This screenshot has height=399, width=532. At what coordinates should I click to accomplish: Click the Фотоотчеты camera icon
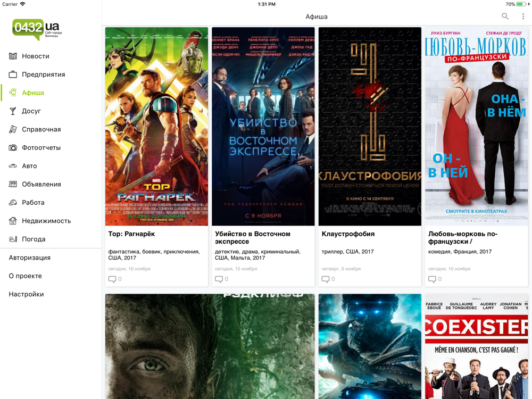click(x=13, y=147)
